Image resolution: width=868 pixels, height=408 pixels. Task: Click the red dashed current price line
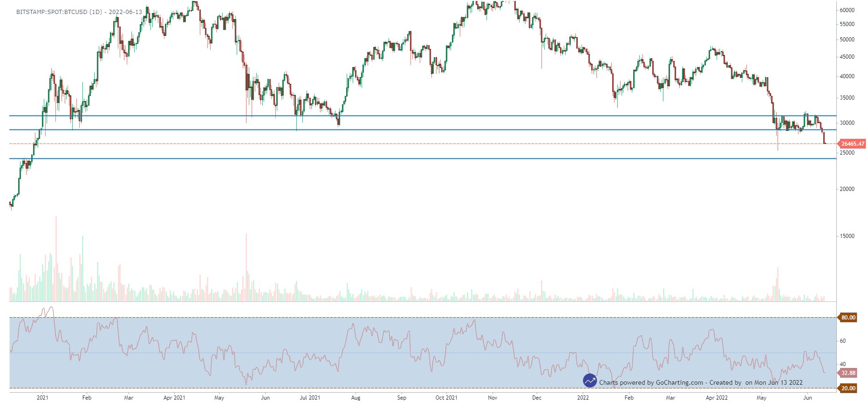click(419, 144)
